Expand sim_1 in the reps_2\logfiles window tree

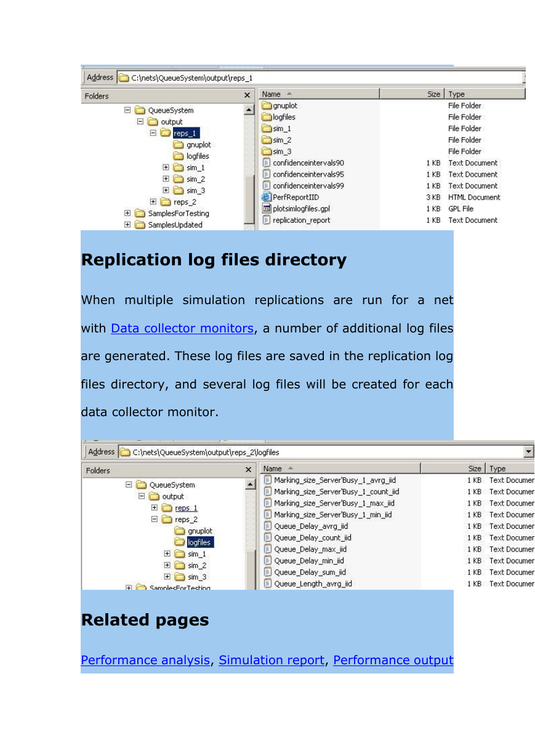tap(167, 554)
